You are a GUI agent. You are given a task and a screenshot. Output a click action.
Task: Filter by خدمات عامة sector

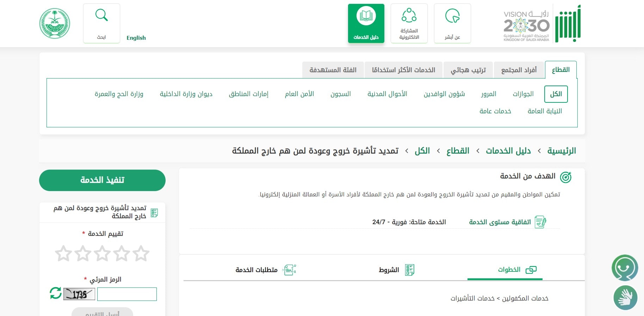pyautogui.click(x=495, y=111)
